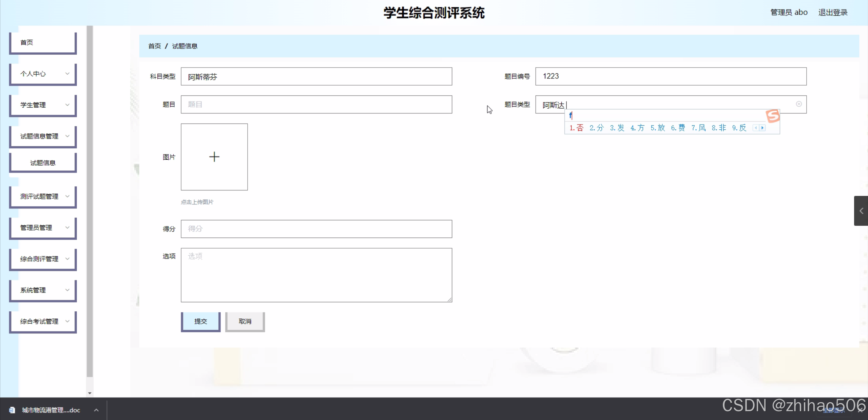Click the 取消 button
This screenshot has width=868, height=420.
coord(245,322)
